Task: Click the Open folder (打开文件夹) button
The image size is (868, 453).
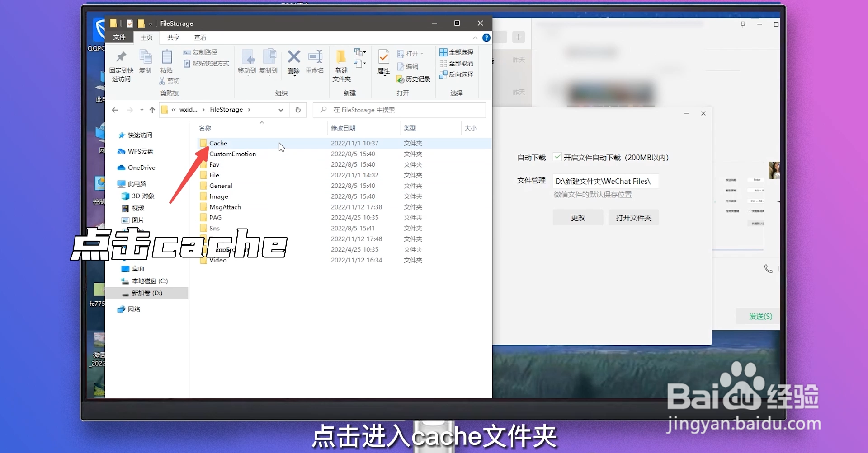Action: point(633,218)
